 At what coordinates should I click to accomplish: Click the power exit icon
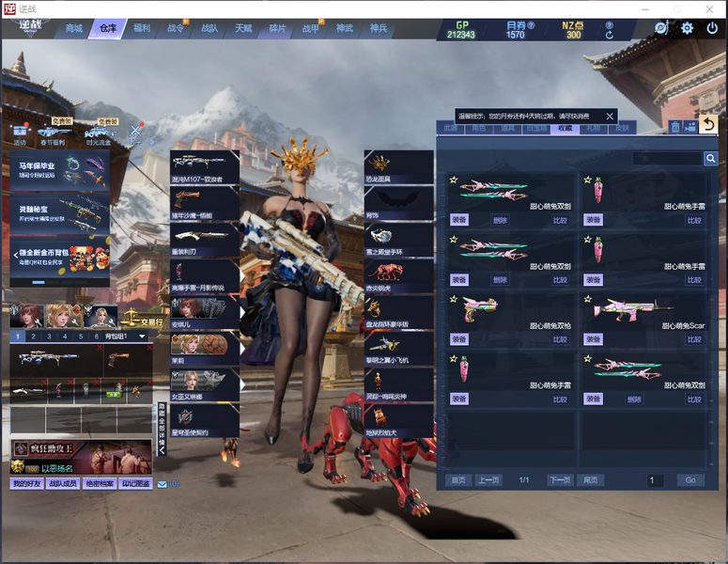712,28
